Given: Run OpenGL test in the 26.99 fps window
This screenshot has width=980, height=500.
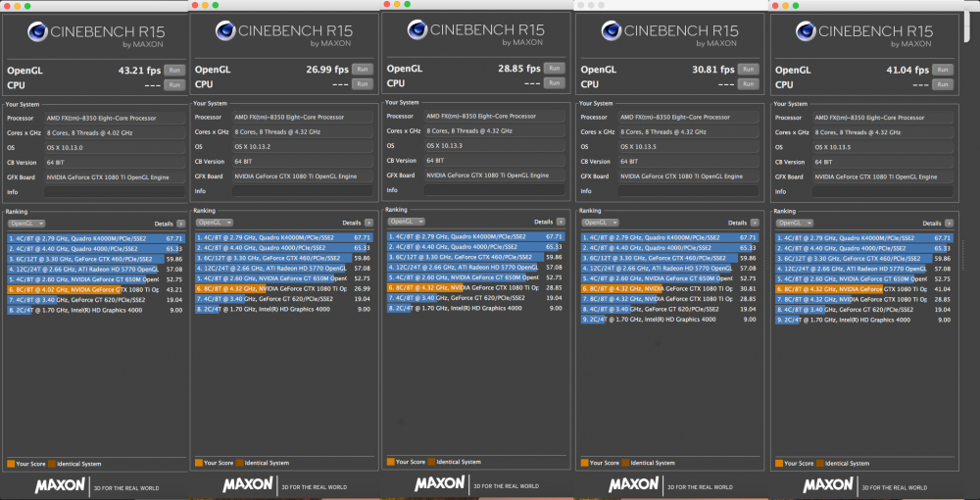Looking at the screenshot, I should (x=362, y=70).
